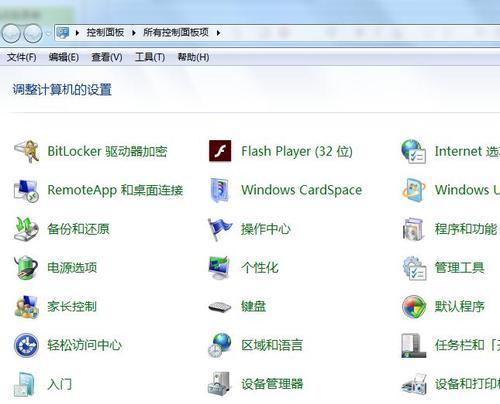This screenshot has height=404, width=500.
Task: Click the 管理工具 gear icon
Action: point(414,268)
